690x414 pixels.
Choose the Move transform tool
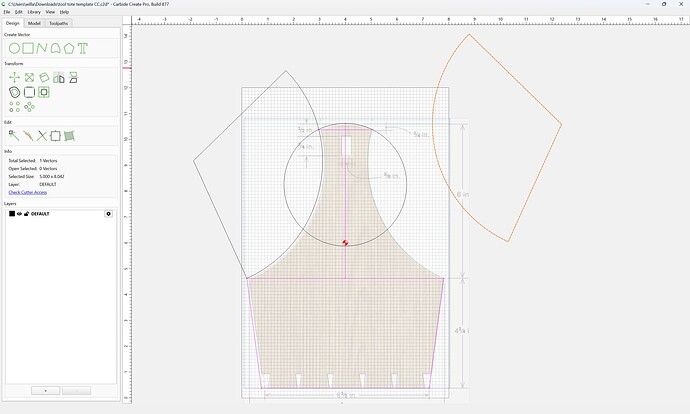[x=15, y=78]
